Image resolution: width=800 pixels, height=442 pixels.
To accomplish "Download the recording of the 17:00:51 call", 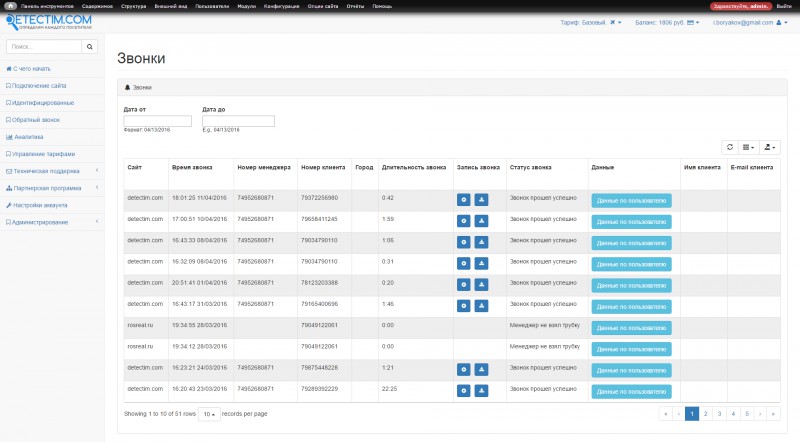I will pyautogui.click(x=481, y=220).
